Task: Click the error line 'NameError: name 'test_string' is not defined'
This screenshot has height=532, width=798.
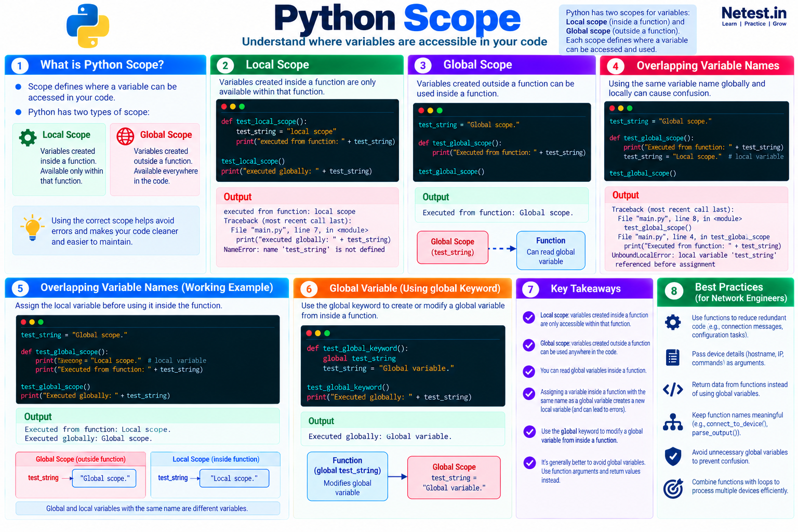Action: [x=304, y=250]
